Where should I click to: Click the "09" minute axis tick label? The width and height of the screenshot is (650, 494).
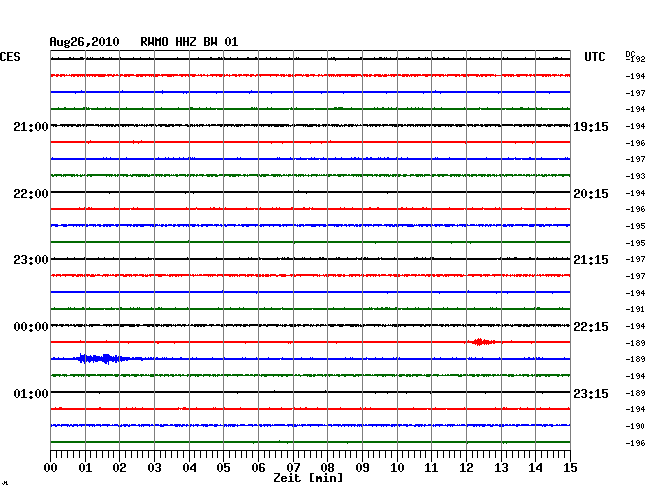pos(362,467)
